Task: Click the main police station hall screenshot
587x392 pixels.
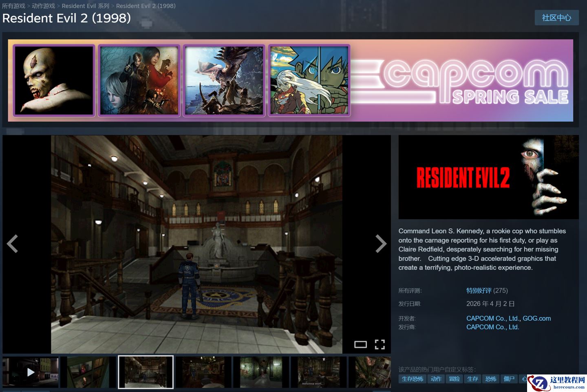Action: coord(196,244)
